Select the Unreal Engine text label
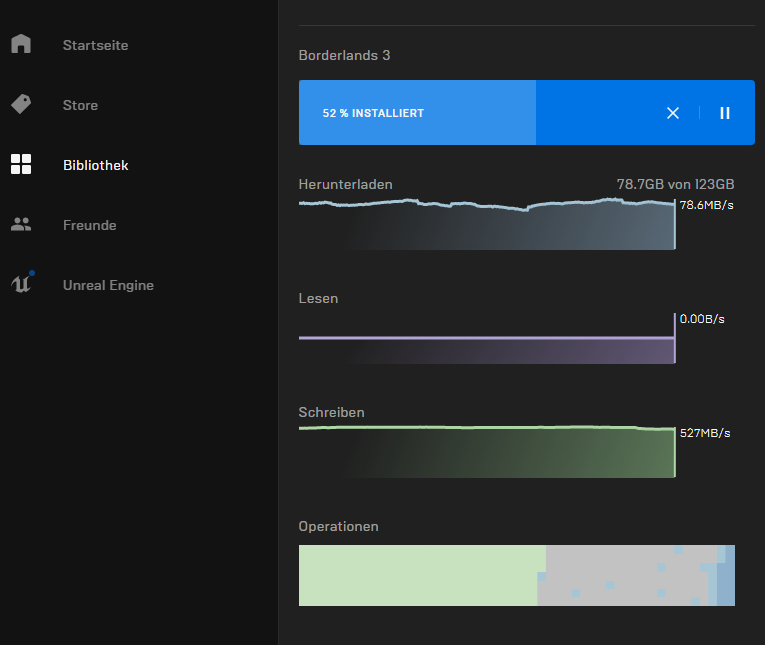Screen dimensions: 765x645 [108, 285]
